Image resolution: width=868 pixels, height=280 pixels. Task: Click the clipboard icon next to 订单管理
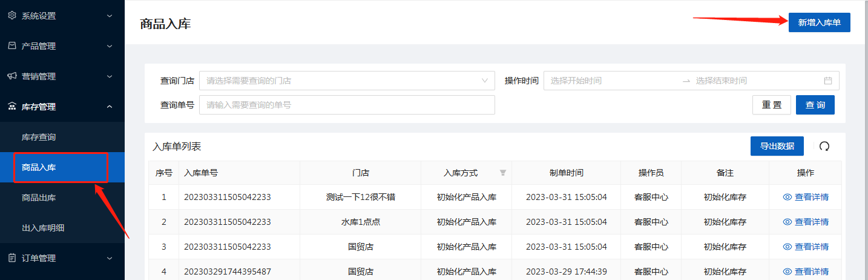click(x=12, y=258)
